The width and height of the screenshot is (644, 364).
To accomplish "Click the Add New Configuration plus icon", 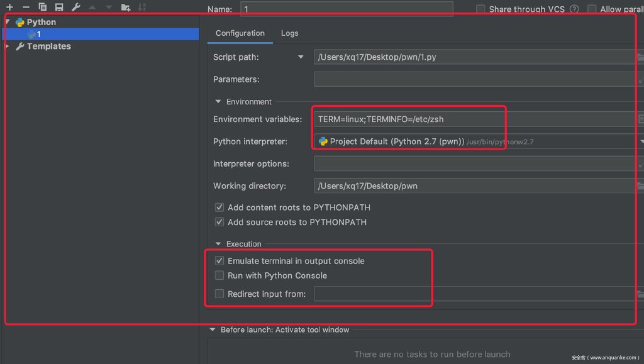I will [x=9, y=7].
